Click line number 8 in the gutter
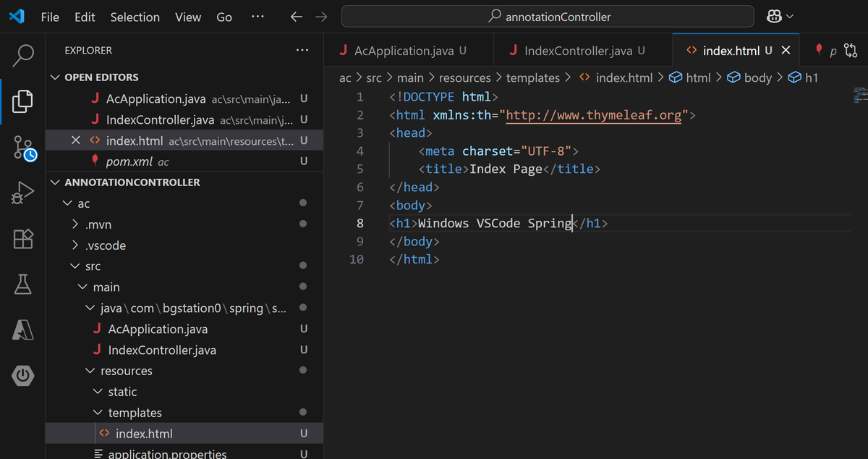The height and width of the screenshot is (459, 868). click(360, 223)
